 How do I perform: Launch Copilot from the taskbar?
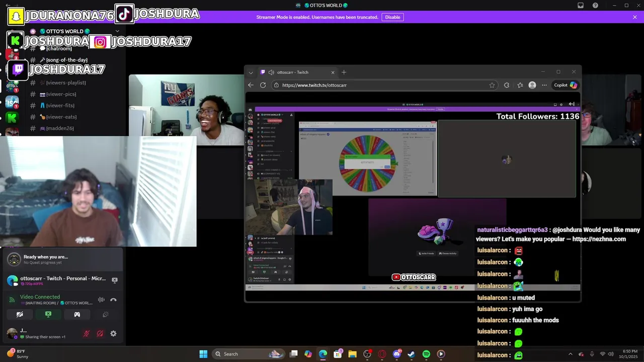point(308,354)
